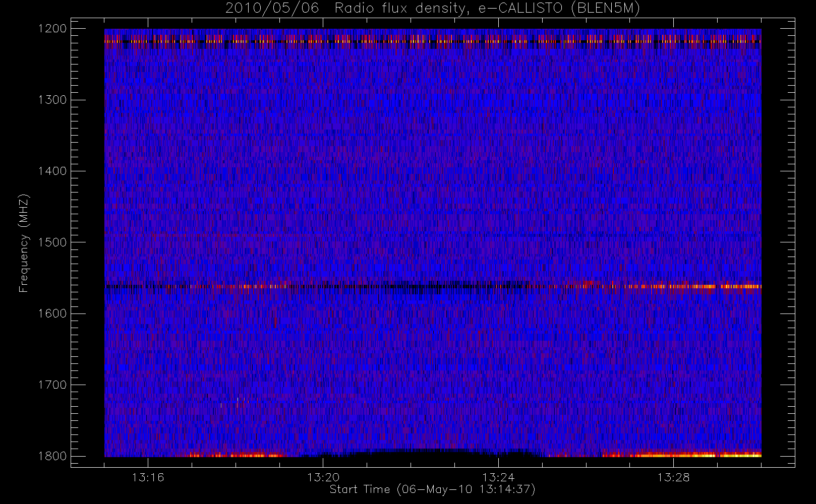This screenshot has height=504, width=816.
Task: Click the 13:28 time tick label
Action: coord(673,477)
